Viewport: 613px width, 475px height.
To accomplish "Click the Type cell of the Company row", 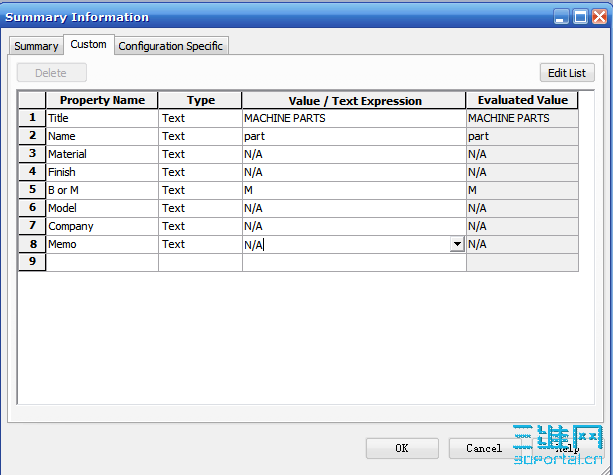I will click(x=201, y=226).
